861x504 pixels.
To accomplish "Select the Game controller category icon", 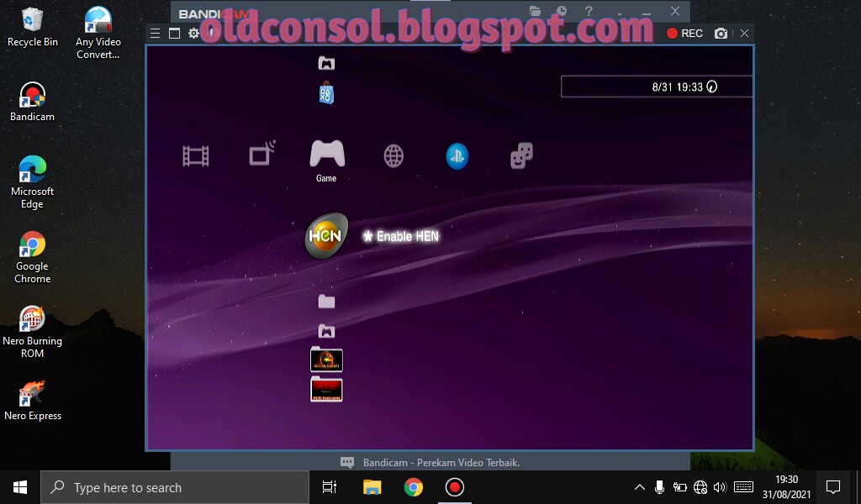I will (327, 154).
